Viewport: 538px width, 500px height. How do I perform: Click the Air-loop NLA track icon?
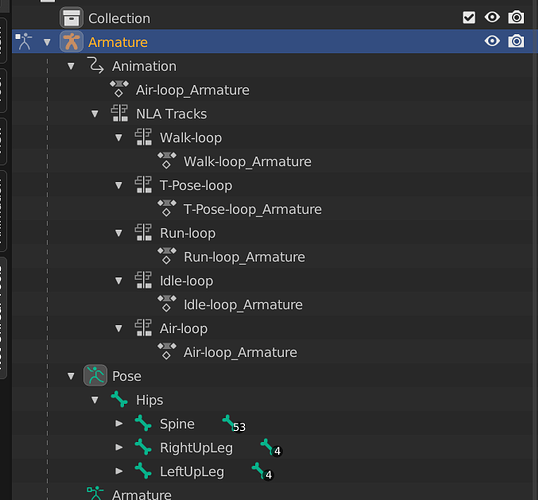point(143,328)
